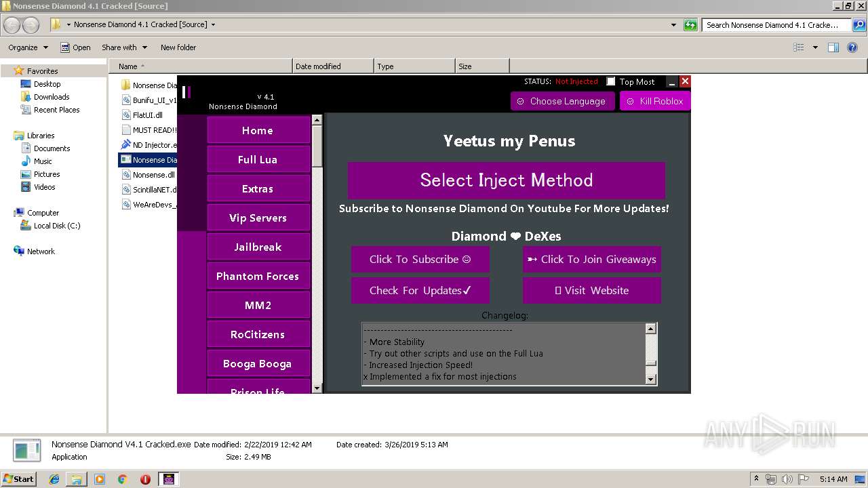The image size is (868, 488).
Task: Close the Nonsense Diamond window
Action: pos(685,81)
